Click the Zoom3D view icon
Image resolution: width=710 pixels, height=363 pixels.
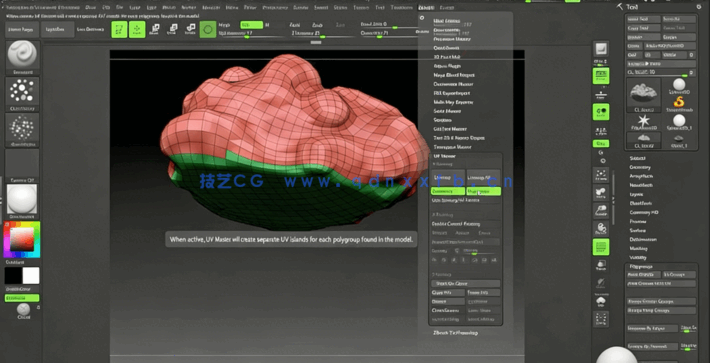pos(601,210)
